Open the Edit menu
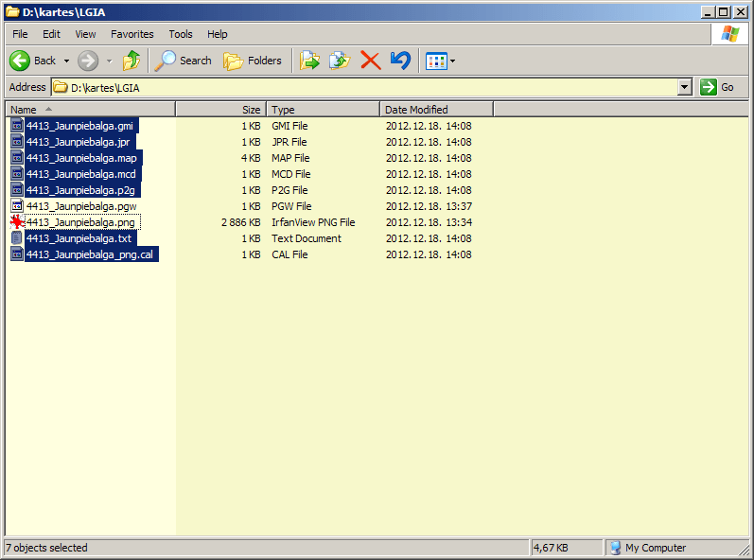The height and width of the screenshot is (560, 754). 51,34
